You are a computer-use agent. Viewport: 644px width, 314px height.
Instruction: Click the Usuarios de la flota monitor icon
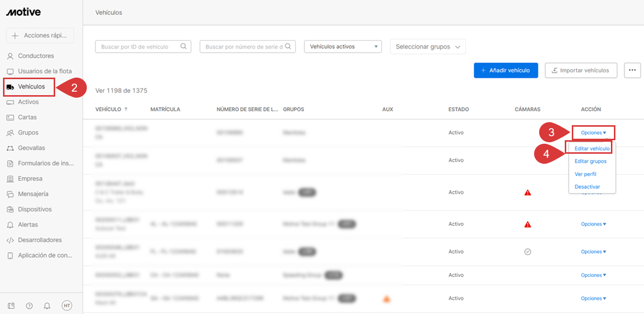click(x=10, y=72)
